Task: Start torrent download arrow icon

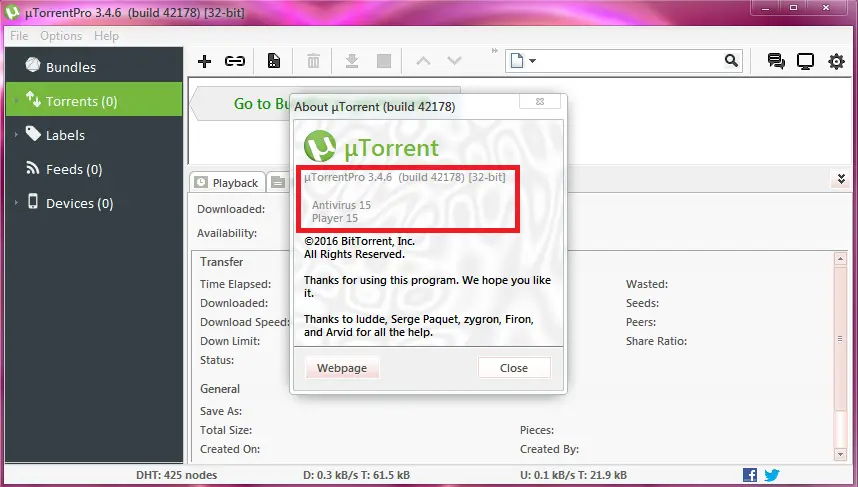Action: tap(352, 61)
